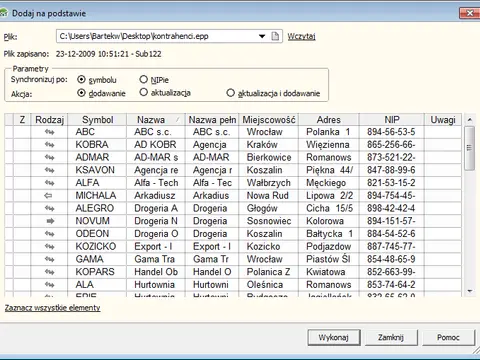Click the sync arrows icon in GAMA row
480x360 pixels.
49,259
